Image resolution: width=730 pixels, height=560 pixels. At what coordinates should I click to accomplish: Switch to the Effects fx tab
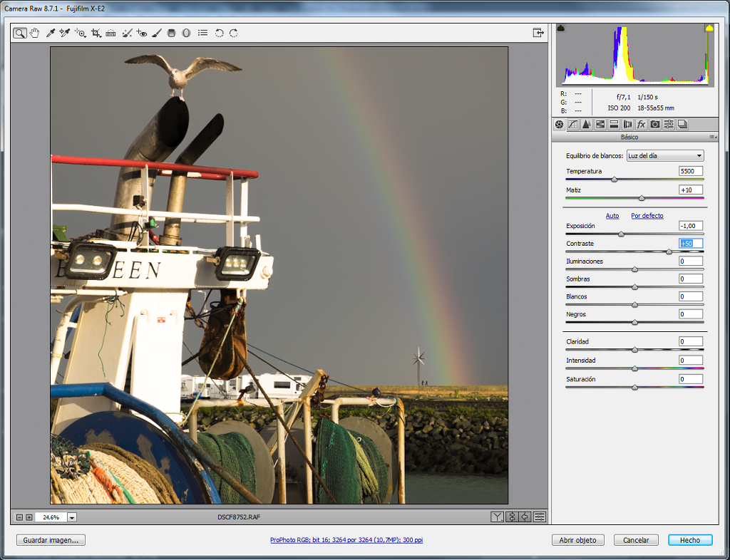coord(641,124)
